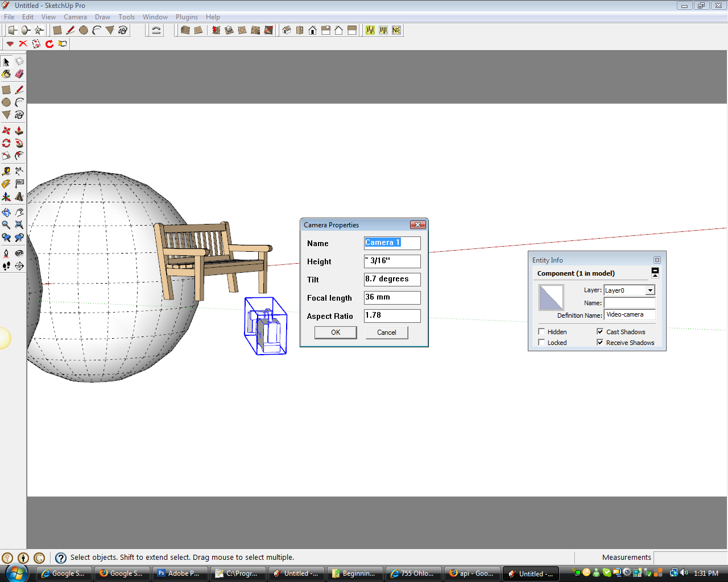Screen dimensions: 728x582
Task: Uncheck Cast Shadows
Action: [x=600, y=331]
